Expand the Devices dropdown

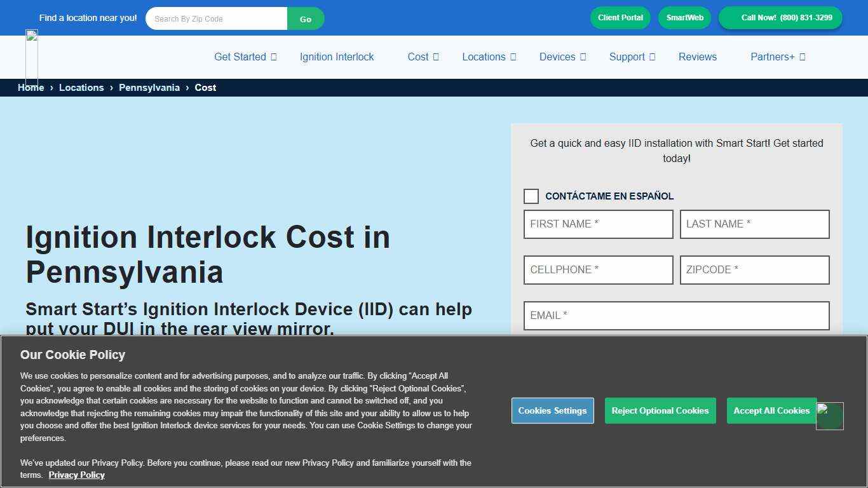click(562, 57)
